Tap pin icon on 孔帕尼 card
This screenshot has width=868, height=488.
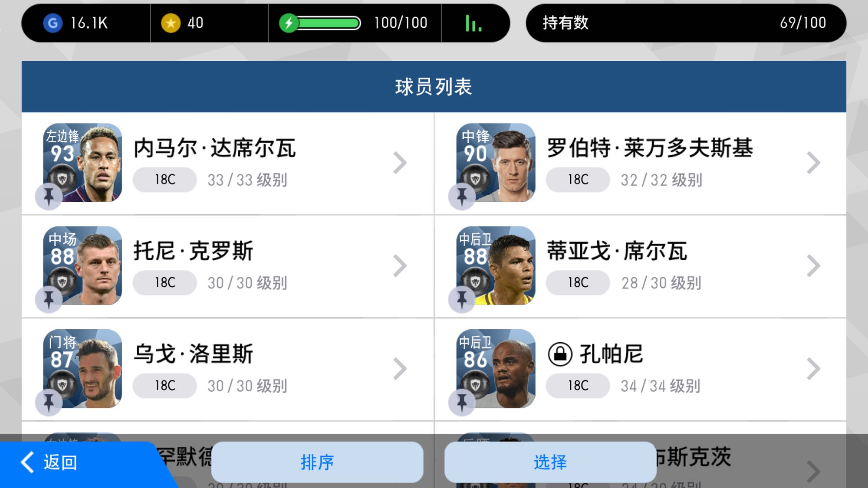click(x=462, y=403)
